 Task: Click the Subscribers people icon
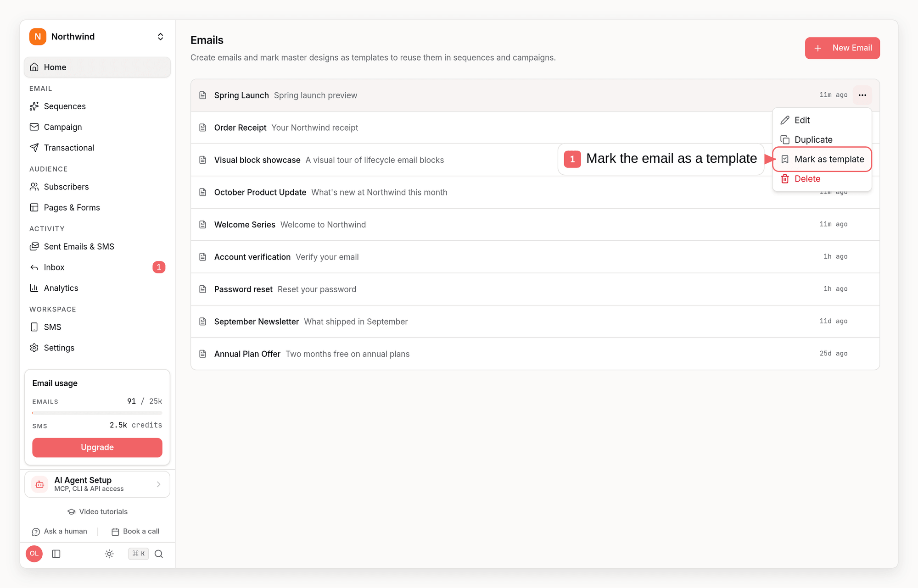[x=34, y=187]
